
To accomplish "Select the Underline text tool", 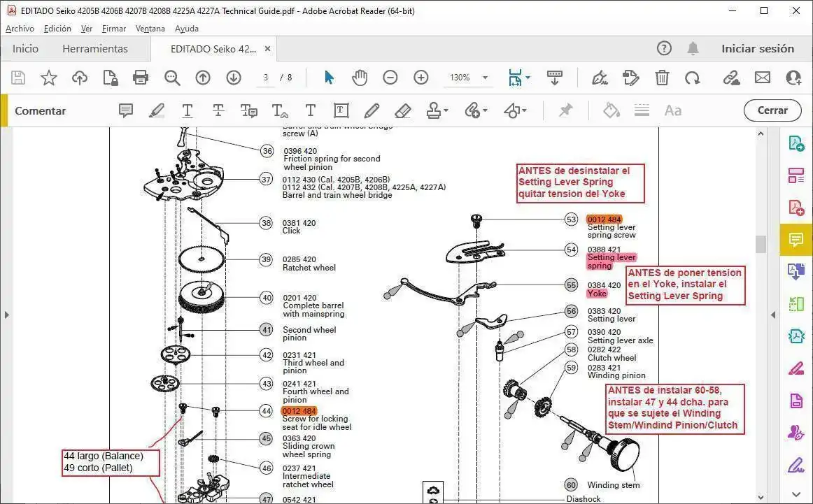I will tap(188, 110).
